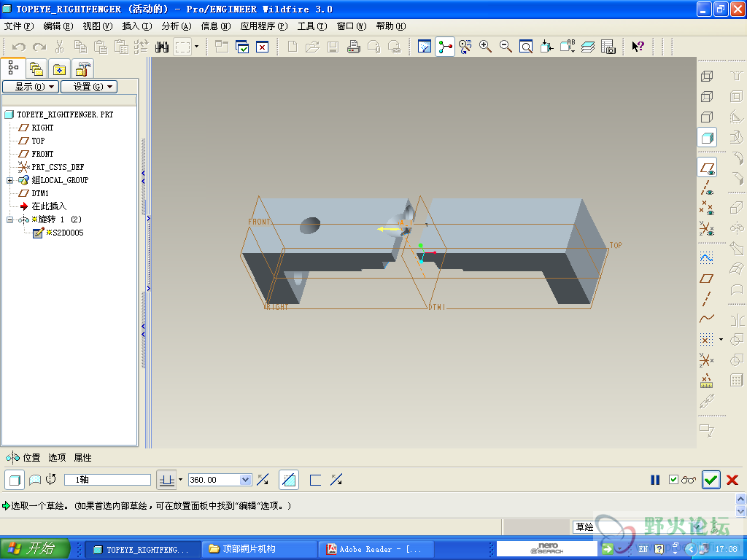Screen dimensions: 747x560
Task: Pause the feature tool
Action: click(656, 480)
